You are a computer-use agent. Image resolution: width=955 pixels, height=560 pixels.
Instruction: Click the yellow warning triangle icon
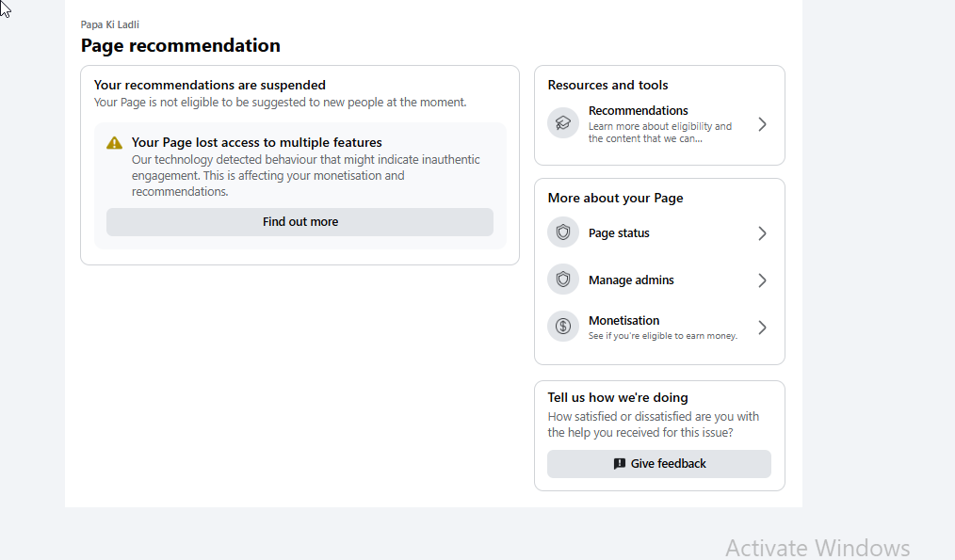(x=114, y=143)
